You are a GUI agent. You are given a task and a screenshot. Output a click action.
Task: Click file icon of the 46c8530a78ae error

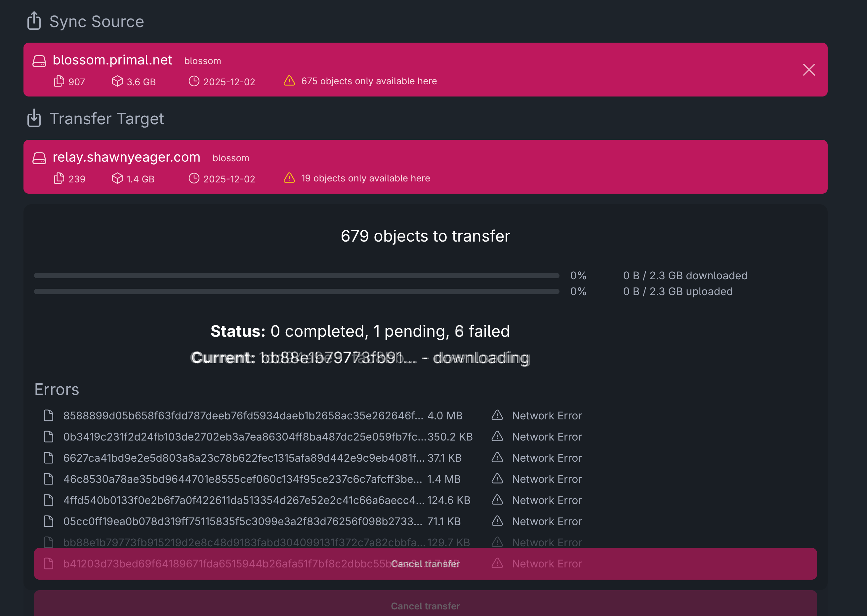49,479
